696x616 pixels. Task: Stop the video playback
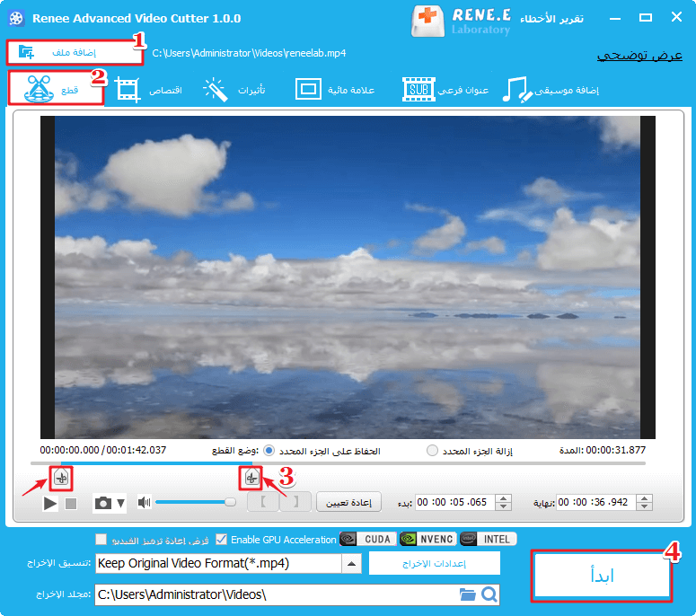click(x=71, y=503)
